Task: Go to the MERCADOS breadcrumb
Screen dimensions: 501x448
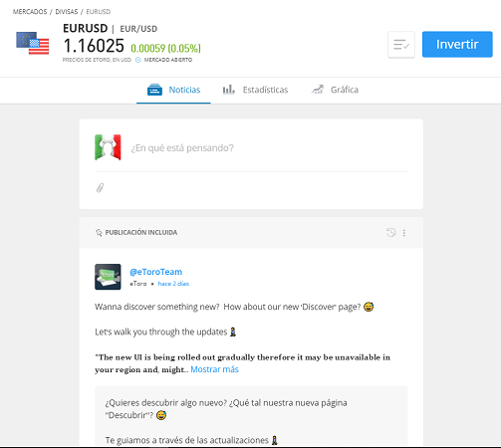Action: 30,12
